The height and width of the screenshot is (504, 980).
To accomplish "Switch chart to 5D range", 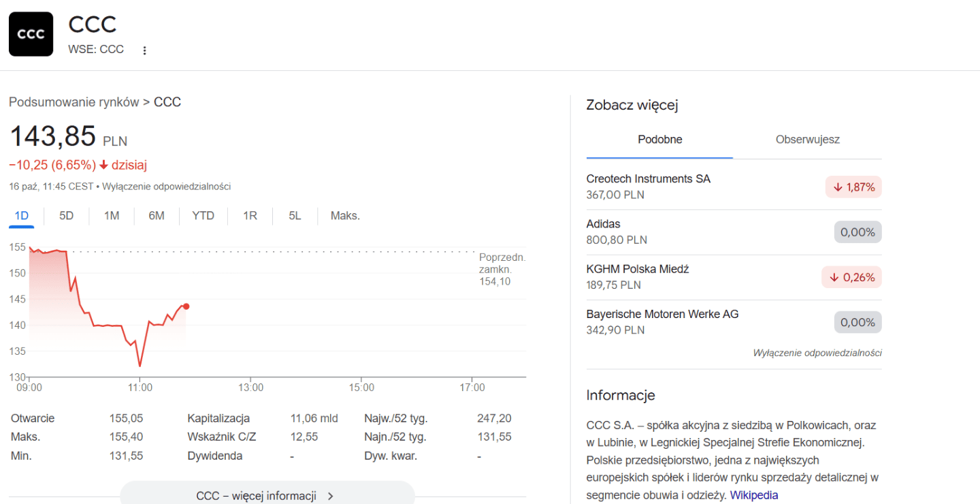I will pos(66,216).
